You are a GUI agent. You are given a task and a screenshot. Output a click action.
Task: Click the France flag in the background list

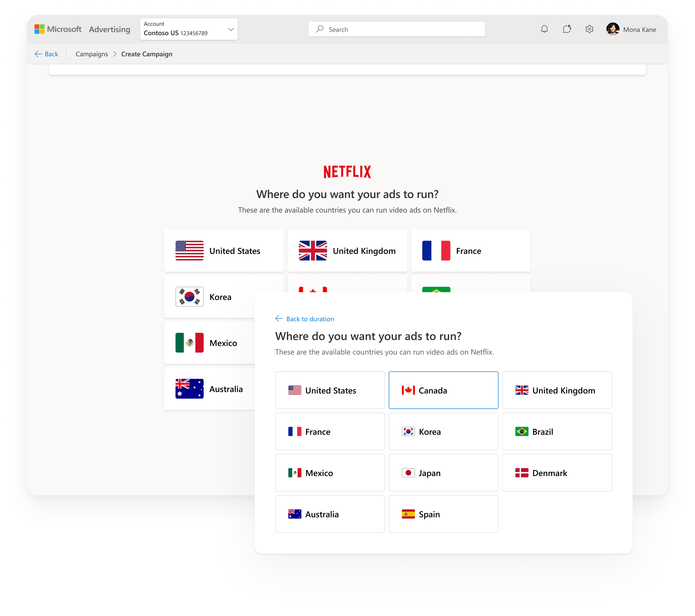(436, 250)
